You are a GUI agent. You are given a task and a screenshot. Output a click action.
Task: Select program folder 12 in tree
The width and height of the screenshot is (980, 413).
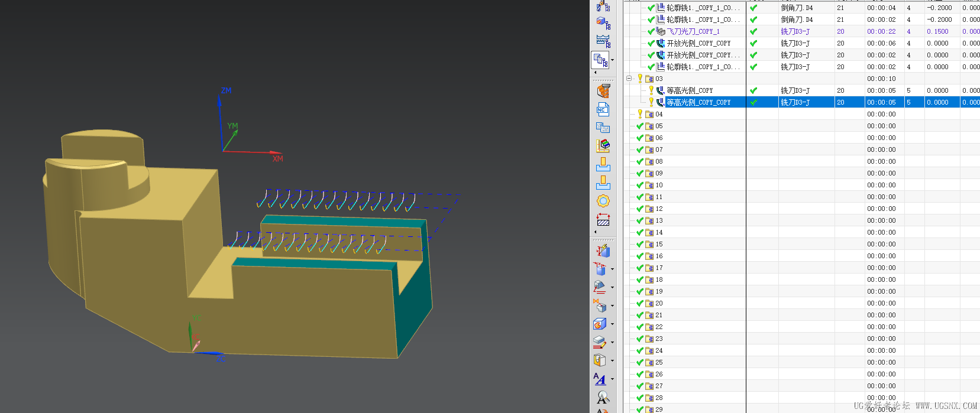659,209
